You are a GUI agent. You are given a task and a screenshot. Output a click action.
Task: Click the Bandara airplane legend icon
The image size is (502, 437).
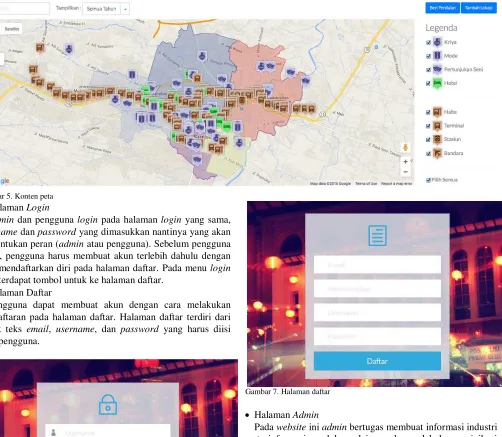tap(437, 153)
